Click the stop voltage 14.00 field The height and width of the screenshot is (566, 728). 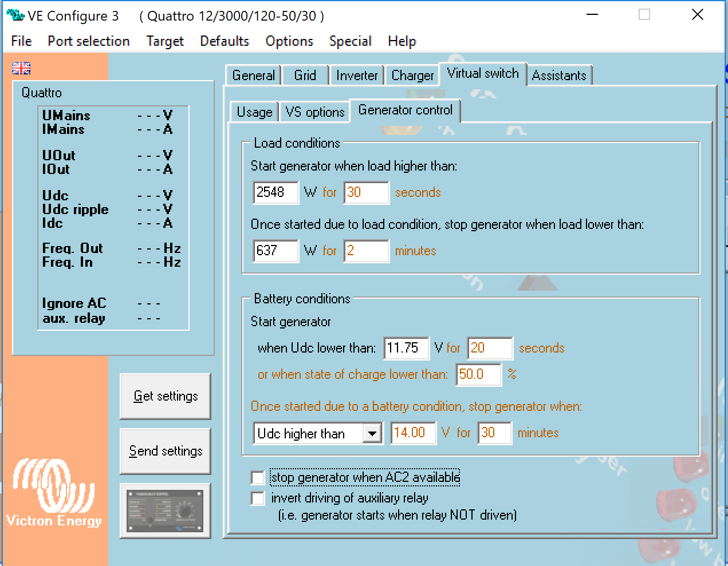click(412, 433)
